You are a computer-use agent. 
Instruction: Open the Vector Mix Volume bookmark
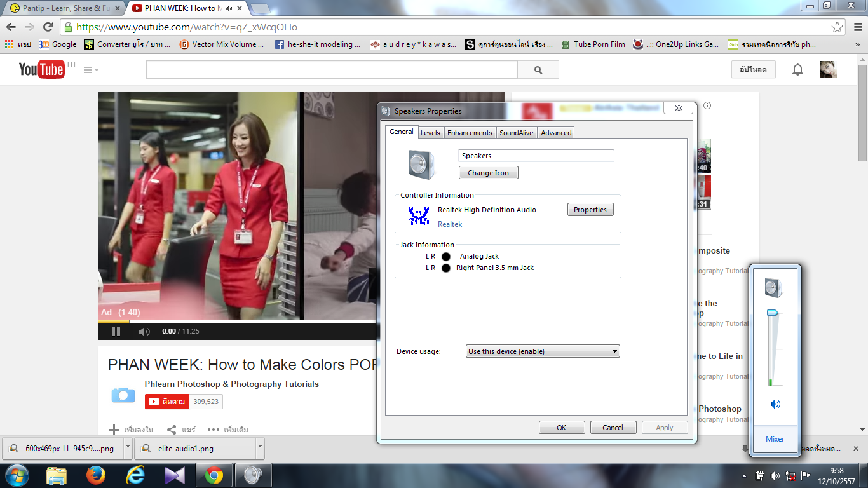(x=222, y=44)
